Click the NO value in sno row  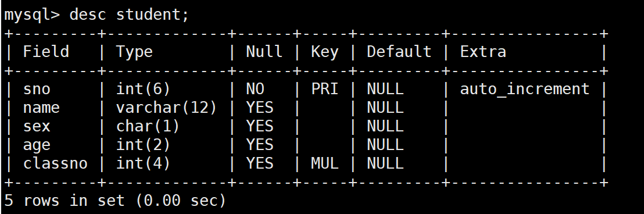pyautogui.click(x=255, y=89)
